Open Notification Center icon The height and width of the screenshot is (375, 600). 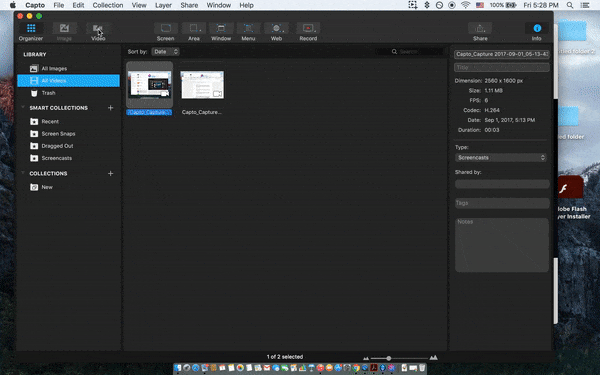[585, 5]
